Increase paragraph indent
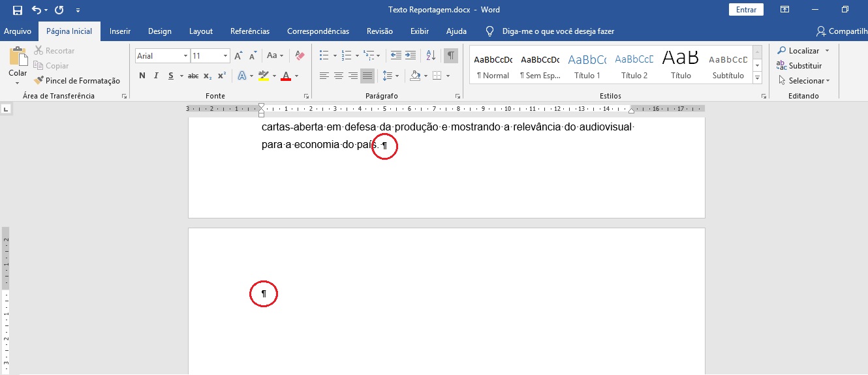The image size is (868, 375). coord(411,56)
